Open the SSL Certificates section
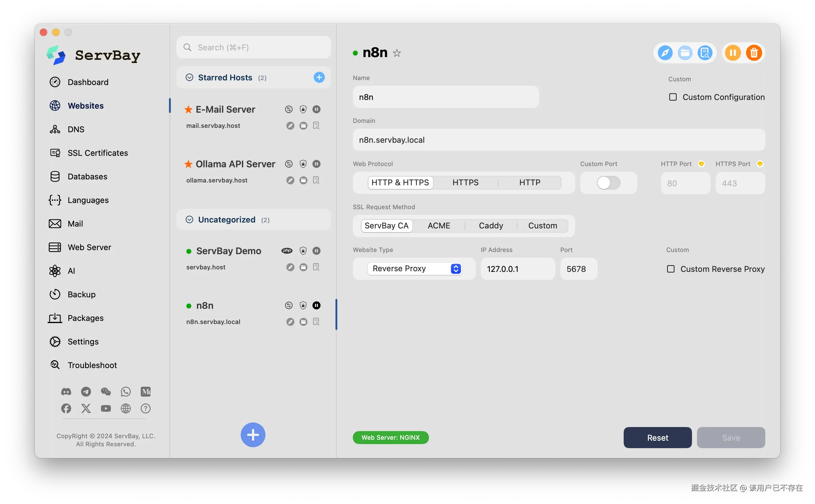 (98, 153)
